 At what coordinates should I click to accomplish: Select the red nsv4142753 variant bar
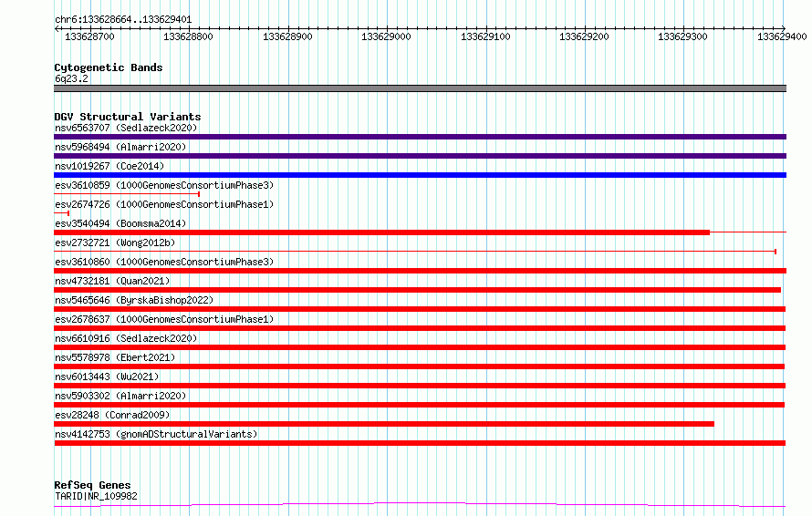[420, 443]
